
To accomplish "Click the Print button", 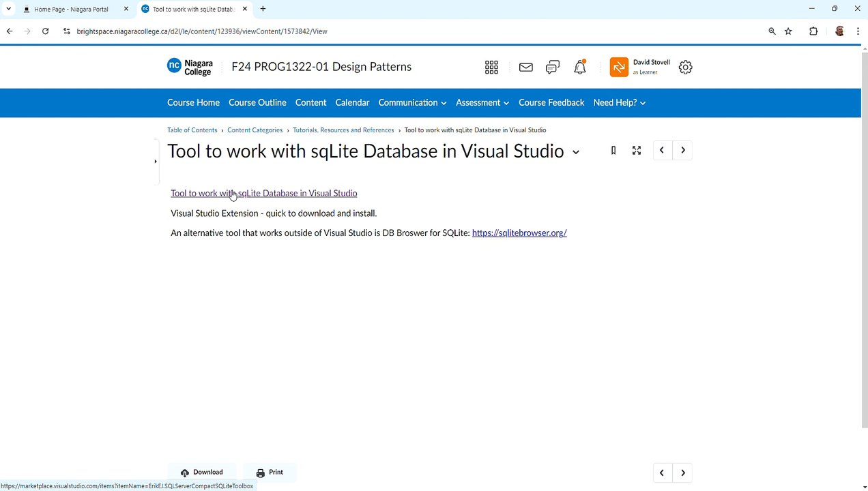I will click(270, 472).
